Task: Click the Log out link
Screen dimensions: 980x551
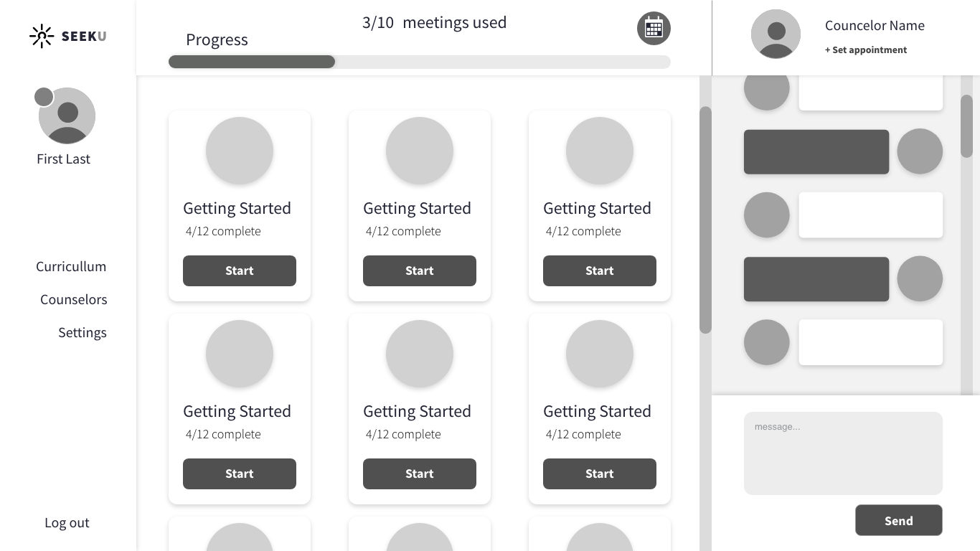Action: (67, 523)
